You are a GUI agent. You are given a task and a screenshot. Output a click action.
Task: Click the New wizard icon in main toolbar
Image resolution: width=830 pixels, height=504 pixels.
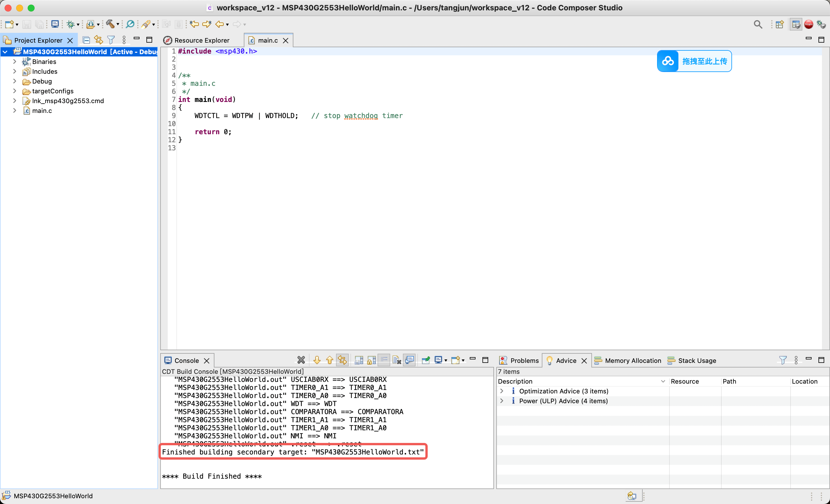click(x=10, y=24)
